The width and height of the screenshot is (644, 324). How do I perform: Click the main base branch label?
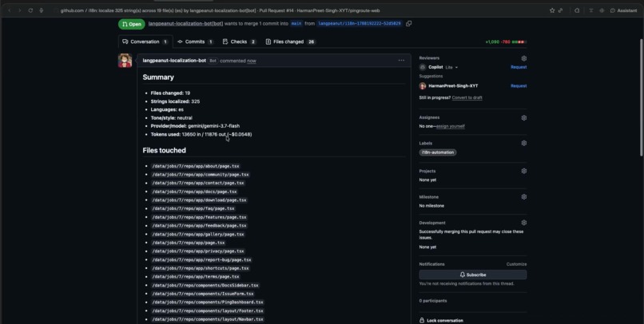tap(296, 24)
